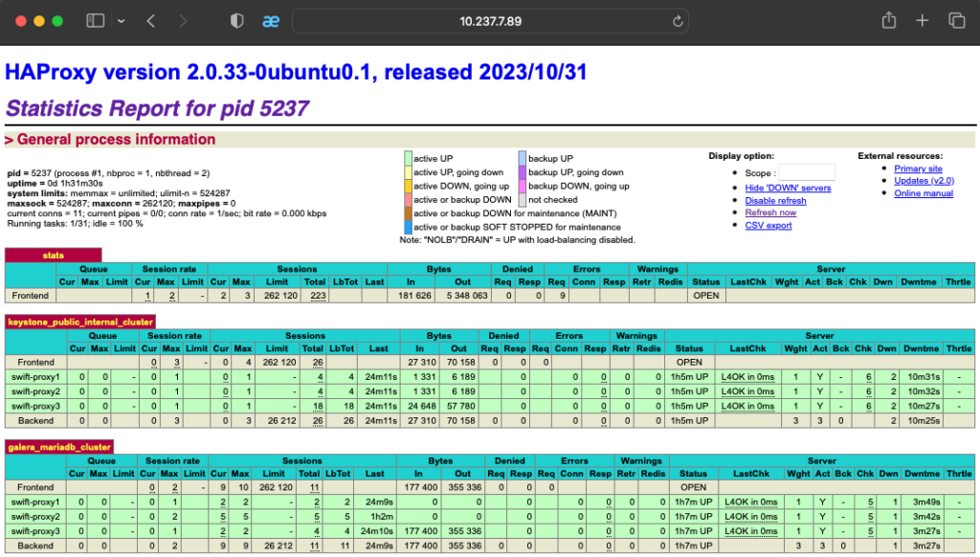Click bytes out value 5 348 063

pos(467,296)
